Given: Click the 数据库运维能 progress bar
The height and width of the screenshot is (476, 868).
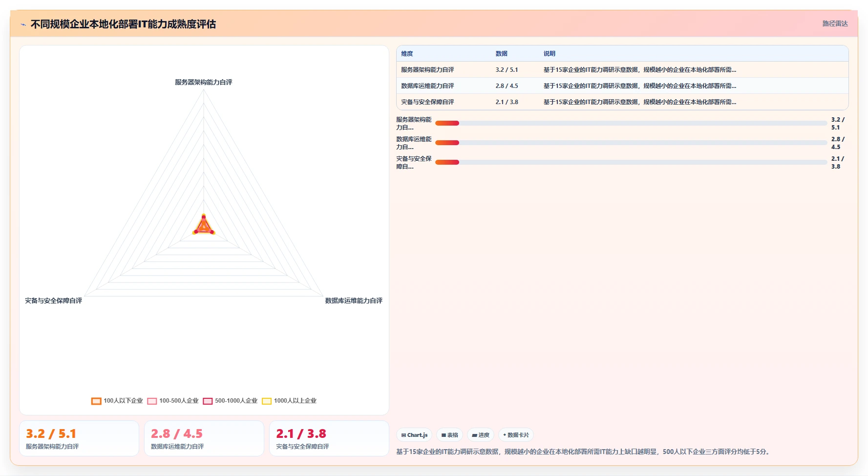Looking at the screenshot, I should tap(631, 143).
